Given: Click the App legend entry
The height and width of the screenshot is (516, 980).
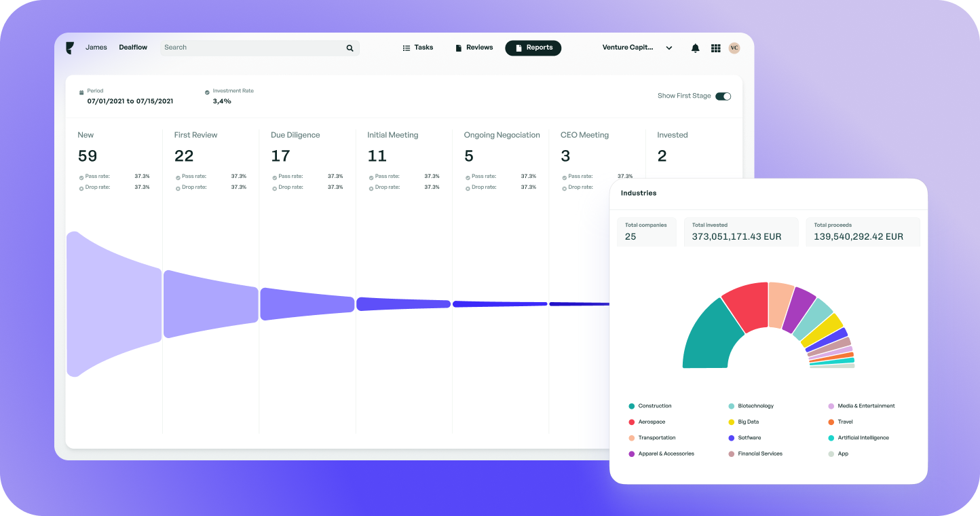Looking at the screenshot, I should 838,454.
